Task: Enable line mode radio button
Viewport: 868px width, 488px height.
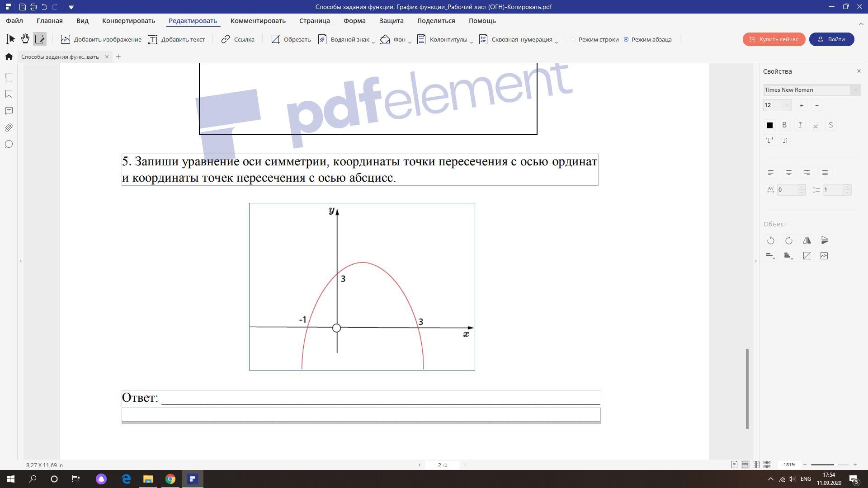Action: tap(573, 39)
